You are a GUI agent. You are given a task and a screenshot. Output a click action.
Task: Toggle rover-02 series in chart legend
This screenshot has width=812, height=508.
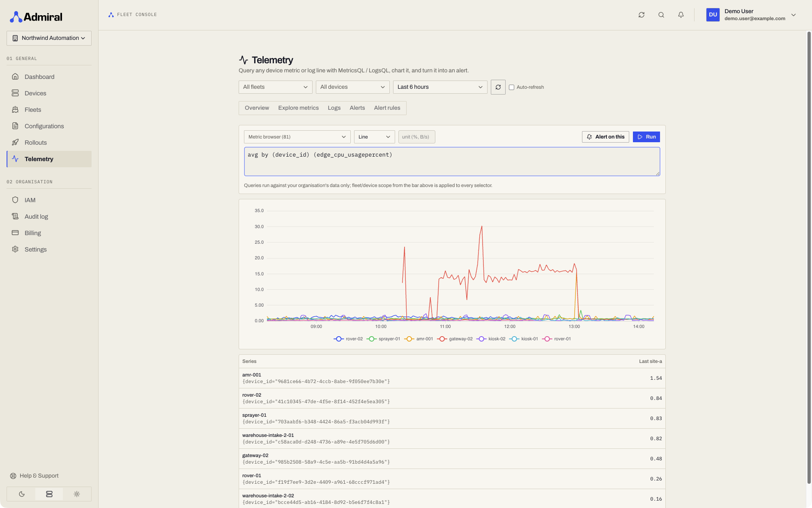348,339
